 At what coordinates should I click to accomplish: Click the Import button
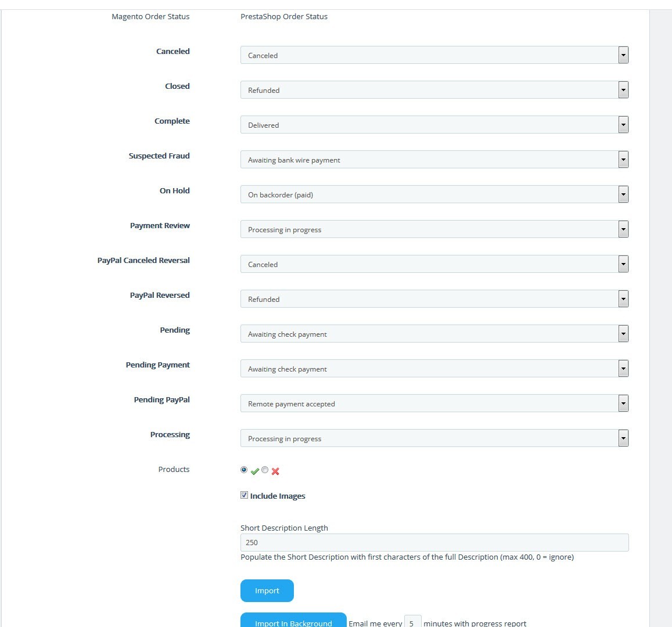pos(267,590)
